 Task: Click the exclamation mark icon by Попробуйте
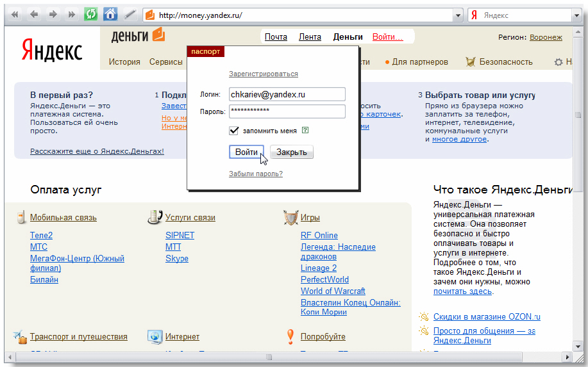pyautogui.click(x=290, y=336)
